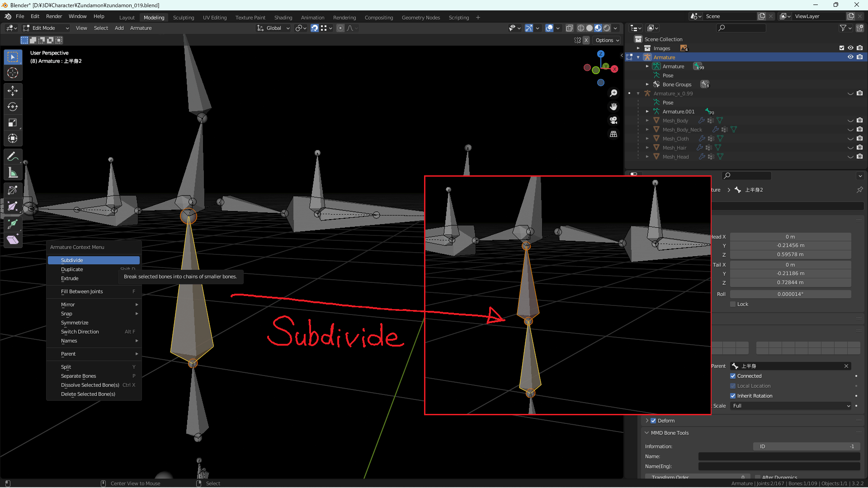The width and height of the screenshot is (868, 488).
Task: Switch to the Shading workspace tab
Action: [x=283, y=17]
